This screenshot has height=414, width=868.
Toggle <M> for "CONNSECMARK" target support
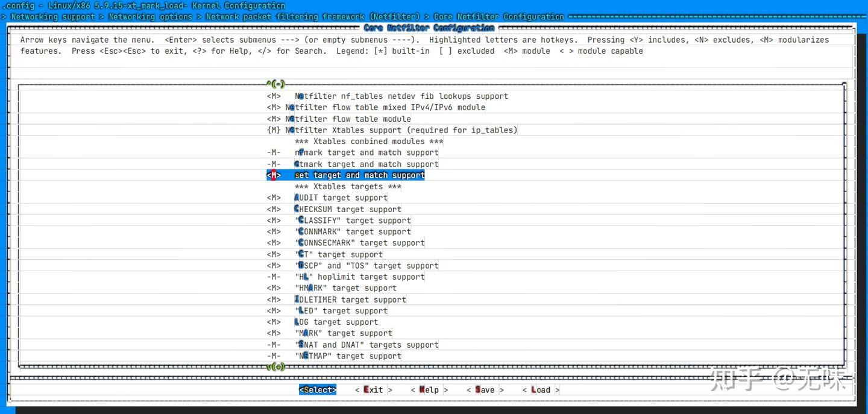274,243
